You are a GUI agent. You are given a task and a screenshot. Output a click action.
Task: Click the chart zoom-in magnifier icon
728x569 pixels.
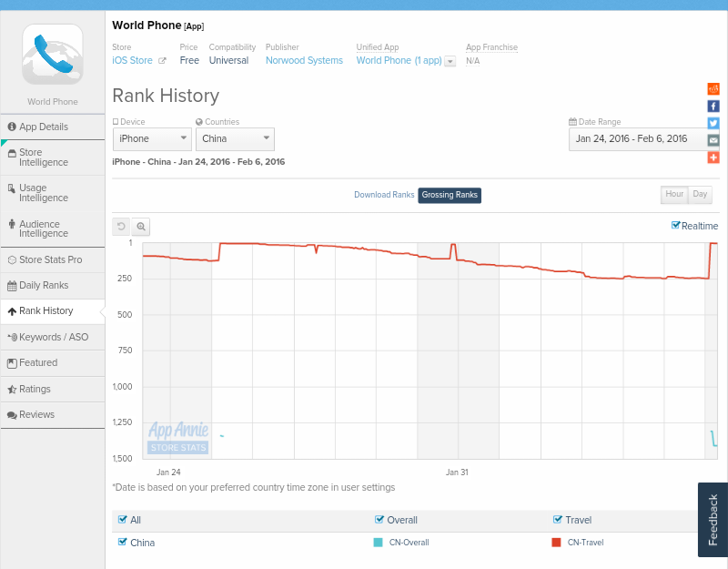click(x=141, y=227)
